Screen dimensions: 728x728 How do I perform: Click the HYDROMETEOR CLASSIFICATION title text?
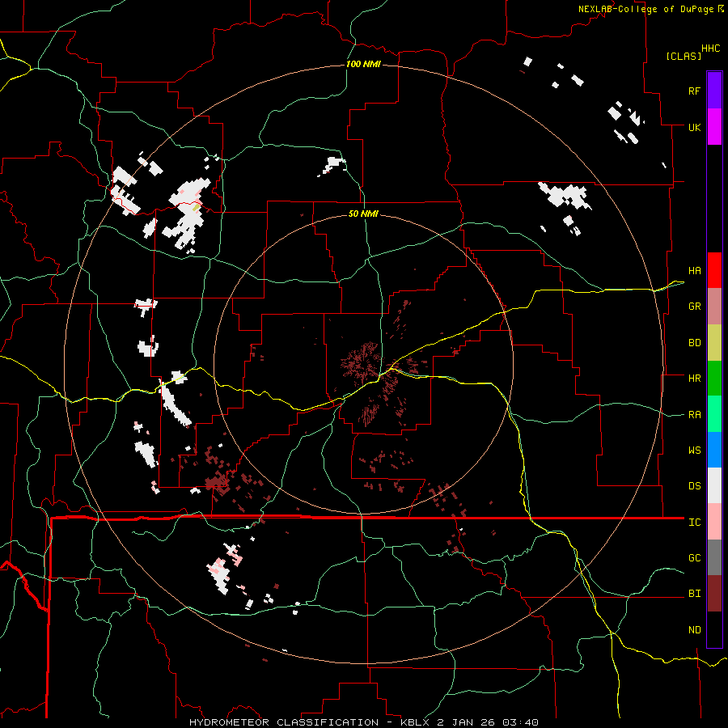[284, 722]
